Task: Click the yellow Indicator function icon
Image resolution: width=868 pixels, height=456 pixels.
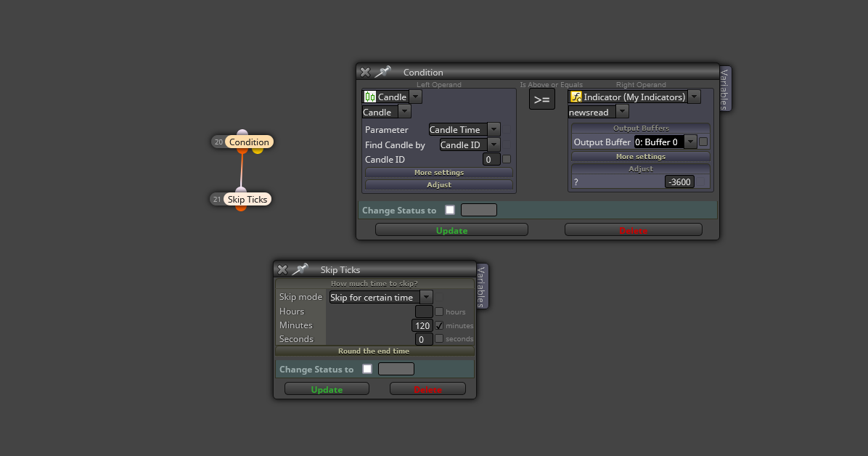Action: 576,97
